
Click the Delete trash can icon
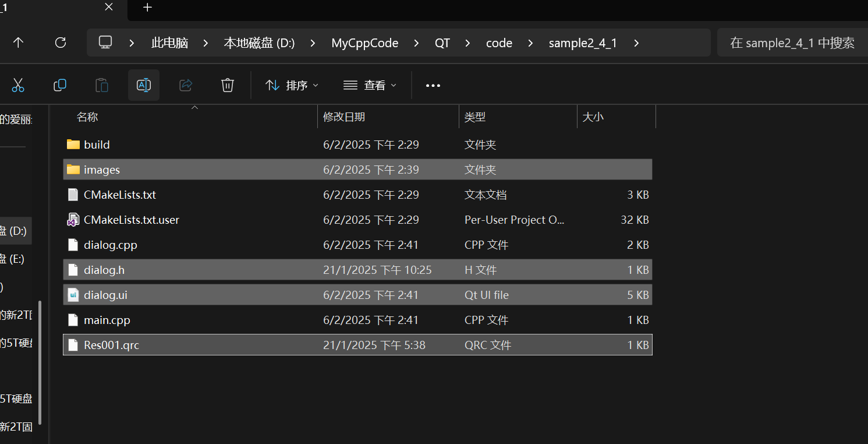[228, 85]
